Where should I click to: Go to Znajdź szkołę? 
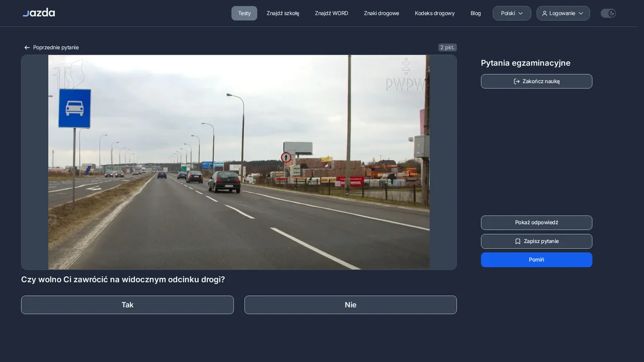click(x=283, y=13)
